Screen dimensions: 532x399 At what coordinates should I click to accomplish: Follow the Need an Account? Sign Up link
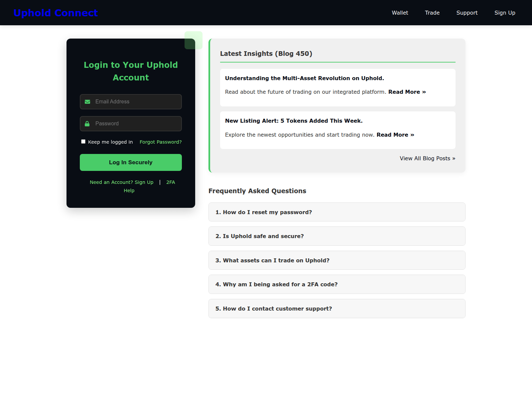tap(121, 182)
